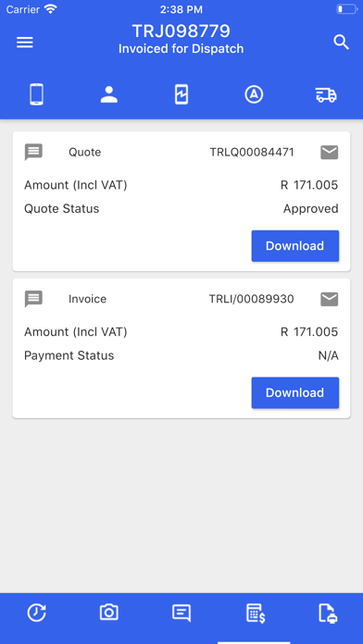
Task: Tap the Invoice comment bubble icon
Action: (x=33, y=299)
